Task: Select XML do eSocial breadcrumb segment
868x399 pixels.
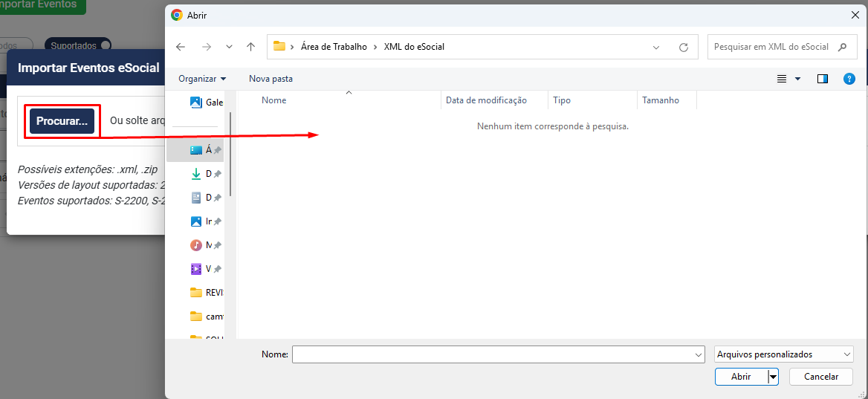Action: tap(414, 47)
